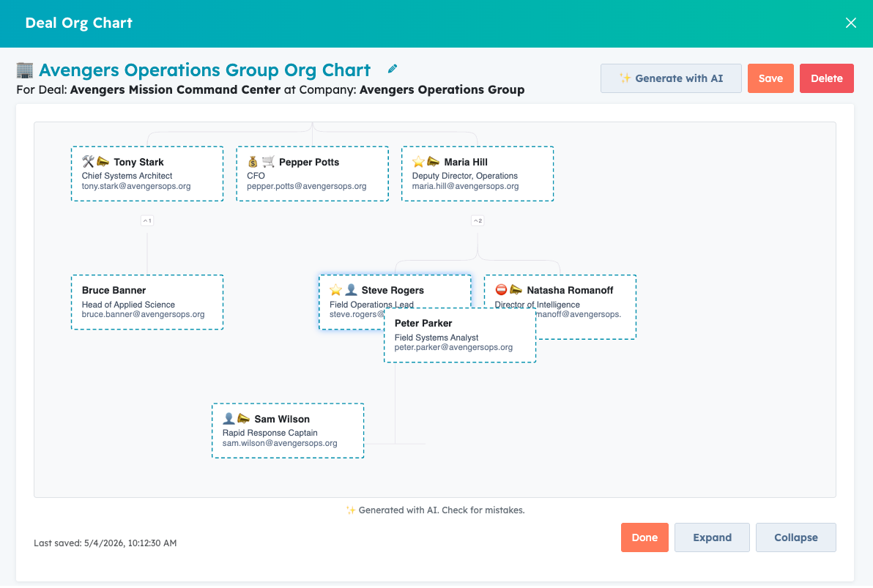The height and width of the screenshot is (588, 873).
Task: Click megaphone icon on Natasha Romanoff card
Action: [516, 289]
